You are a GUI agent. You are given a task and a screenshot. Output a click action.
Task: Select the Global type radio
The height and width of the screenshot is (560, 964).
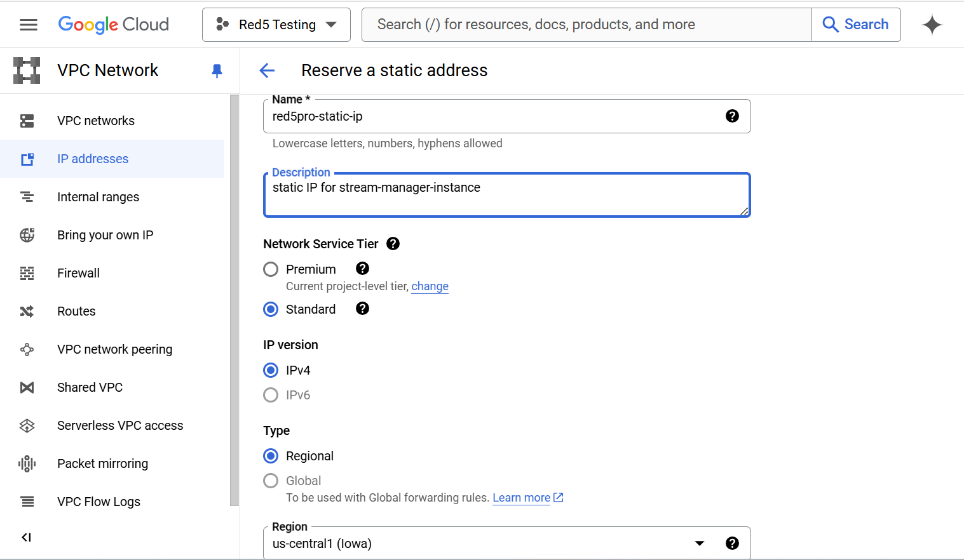[271, 481]
